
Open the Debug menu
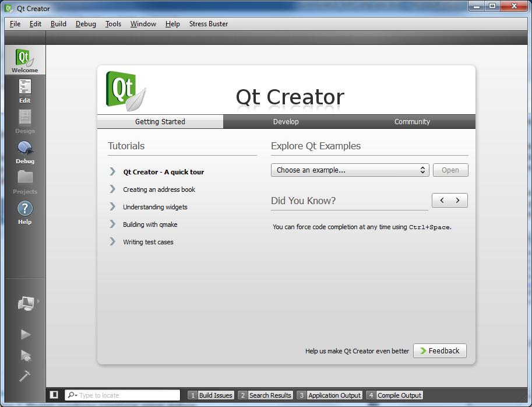pyautogui.click(x=86, y=24)
